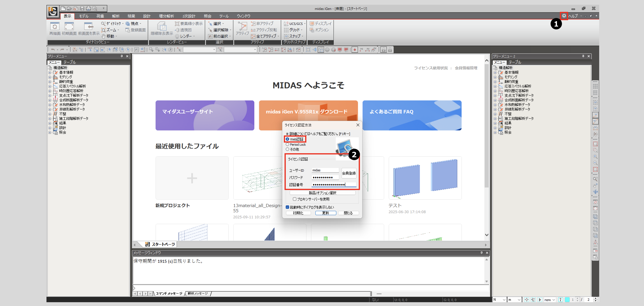The image size is (644, 306).
Task: Select the Web認証 radio button
Action: click(x=287, y=139)
